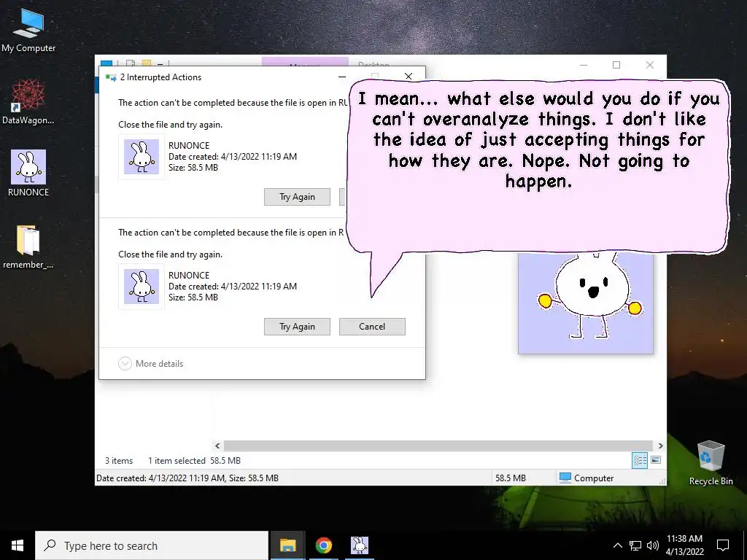
Task: Click the Computer icon in the Explorer status bar
Action: [x=565, y=478]
